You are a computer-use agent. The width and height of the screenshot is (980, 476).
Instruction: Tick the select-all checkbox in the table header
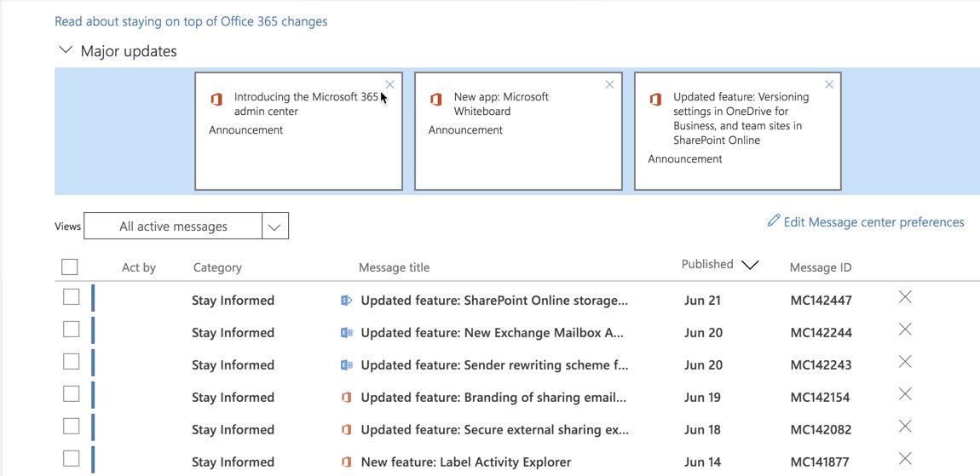[x=69, y=267]
